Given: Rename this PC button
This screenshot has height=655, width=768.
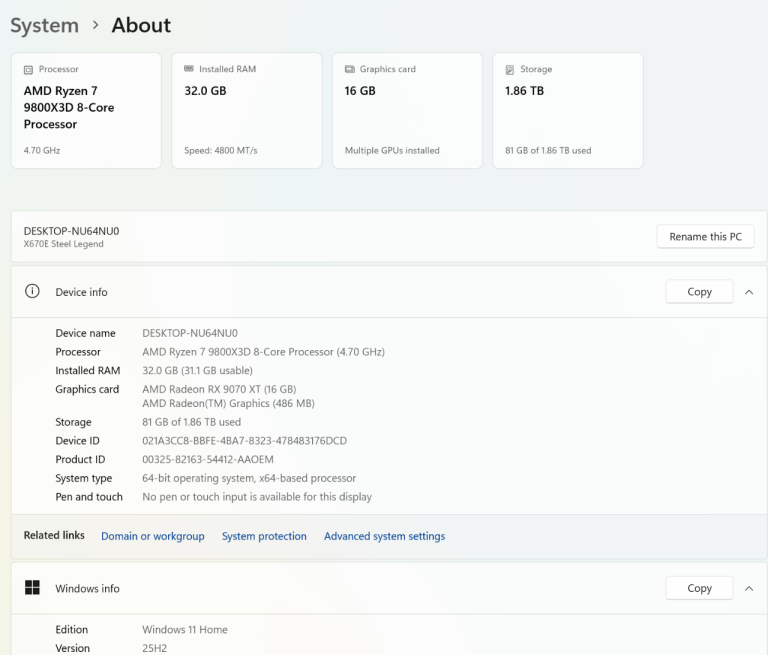Looking at the screenshot, I should 705,237.
